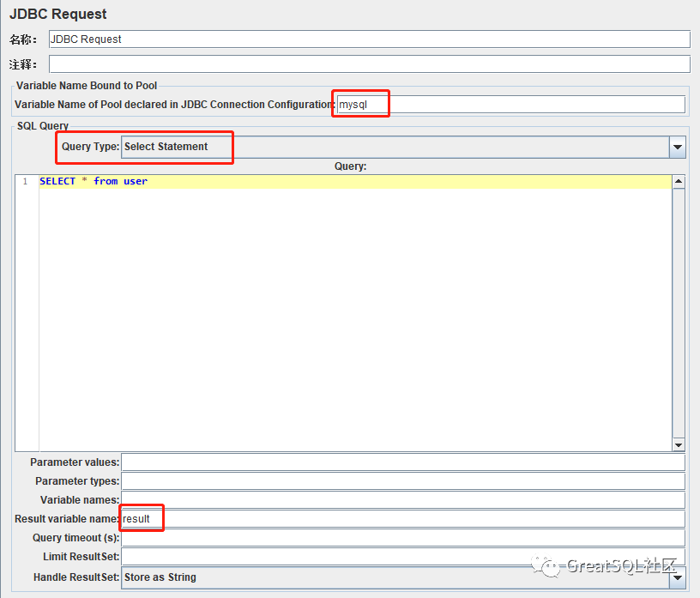Click the SQL line SELECT * from user

pyautogui.click(x=94, y=181)
